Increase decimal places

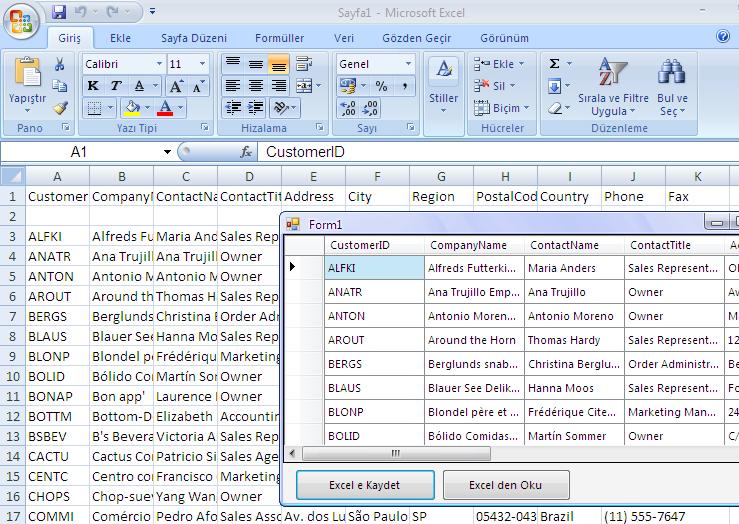[348, 108]
